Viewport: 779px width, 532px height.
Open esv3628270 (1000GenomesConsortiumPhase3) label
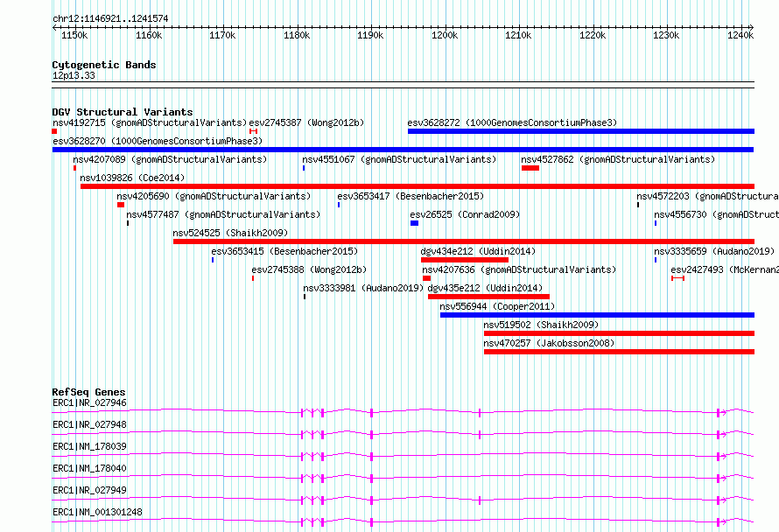tap(158, 141)
